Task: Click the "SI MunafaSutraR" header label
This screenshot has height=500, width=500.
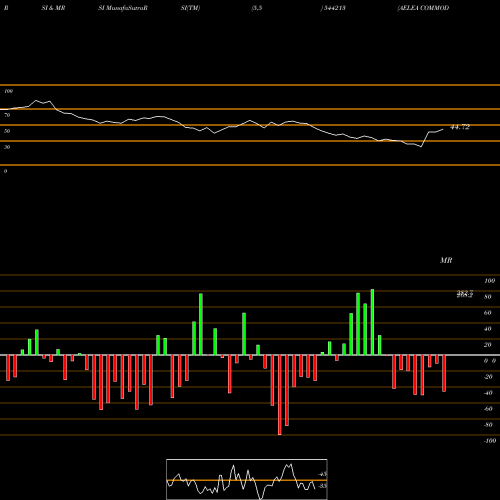Action: [x=123, y=8]
